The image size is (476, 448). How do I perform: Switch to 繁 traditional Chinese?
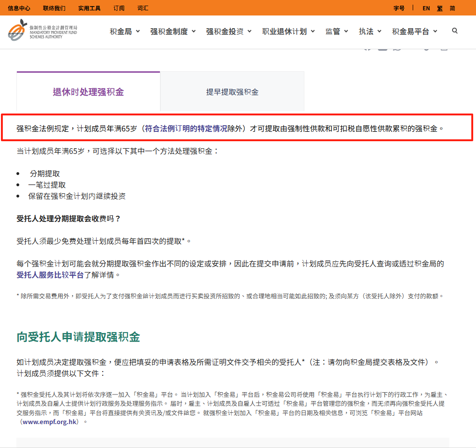[440, 8]
